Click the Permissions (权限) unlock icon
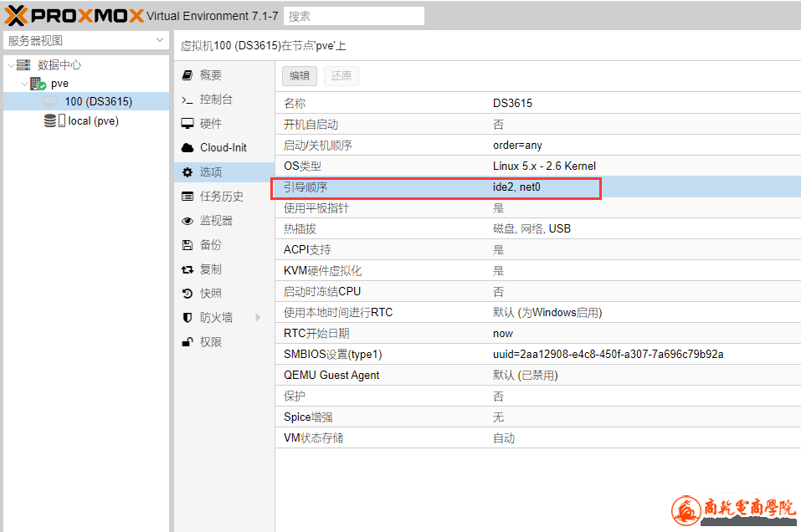 [187, 341]
